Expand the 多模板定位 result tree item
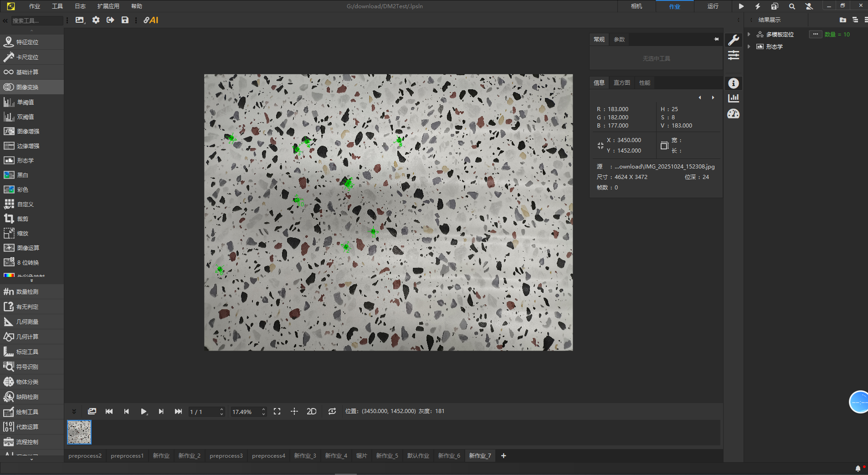This screenshot has width=868, height=475. tap(749, 35)
